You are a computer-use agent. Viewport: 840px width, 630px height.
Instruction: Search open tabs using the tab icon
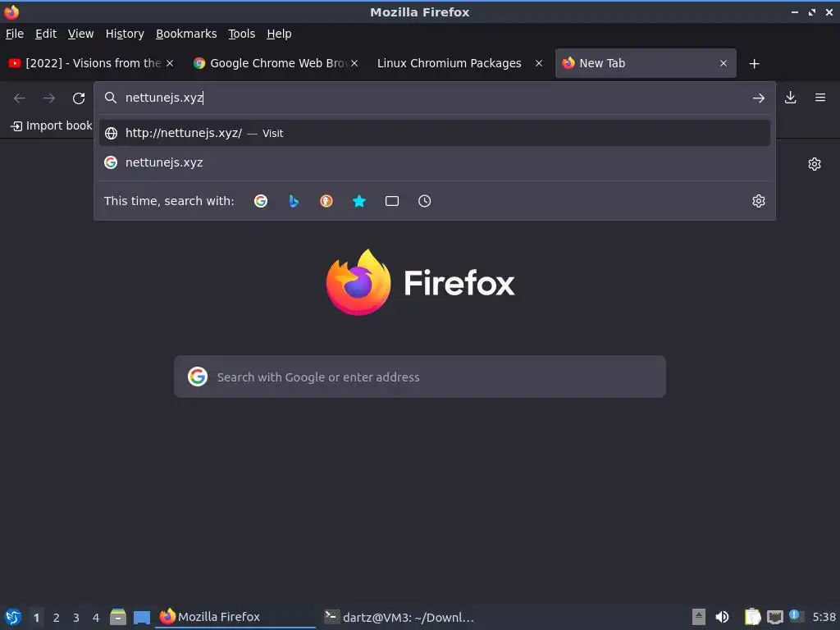click(392, 201)
